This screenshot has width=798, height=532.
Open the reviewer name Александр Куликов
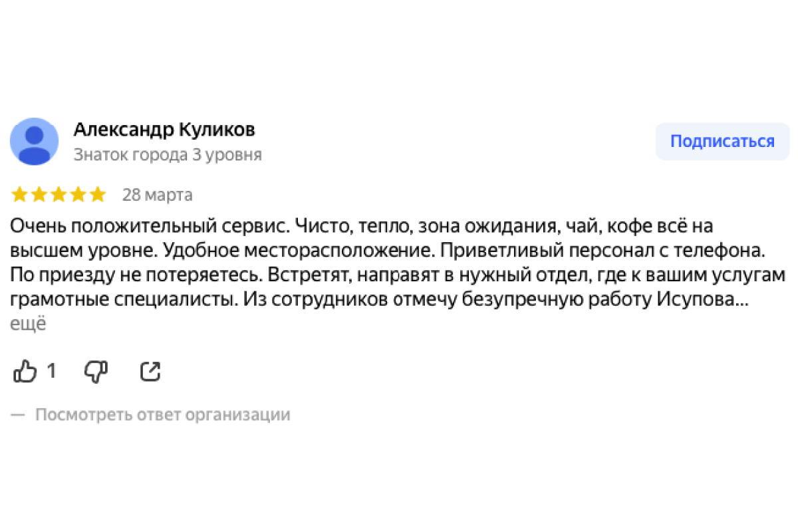pos(164,129)
